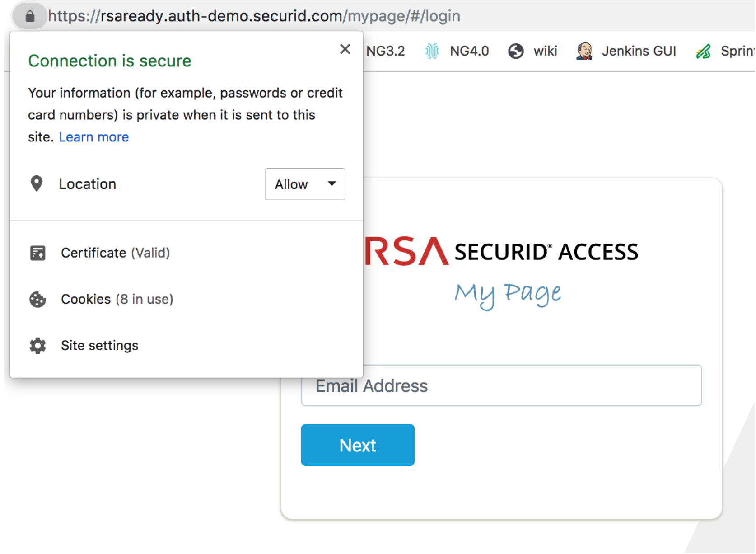Viewport: 756px width, 554px height.
Task: Click the Email Address input field
Action: [x=501, y=385]
